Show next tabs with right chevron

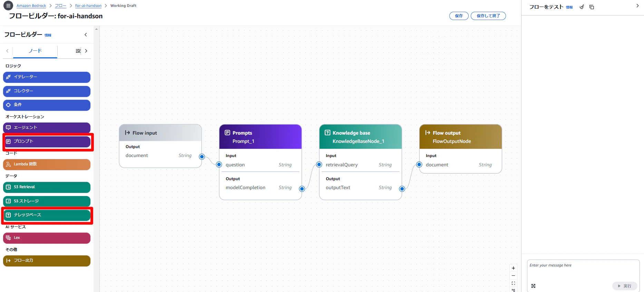[86, 51]
